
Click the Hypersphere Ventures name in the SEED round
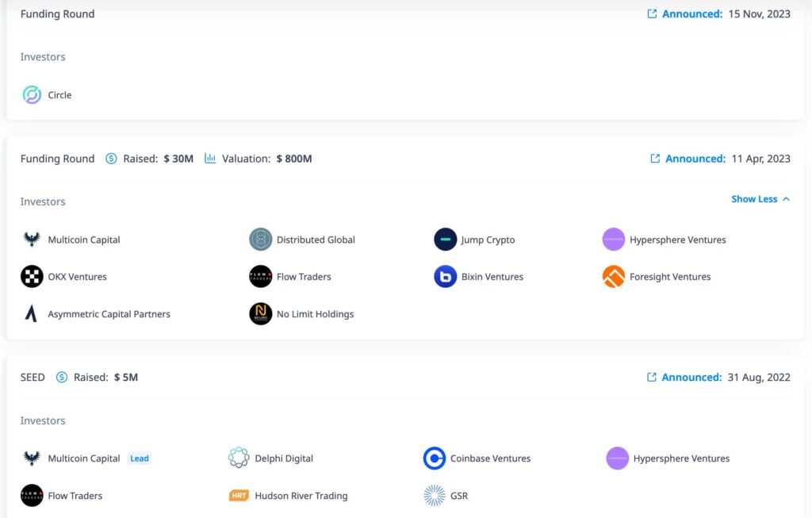click(681, 459)
